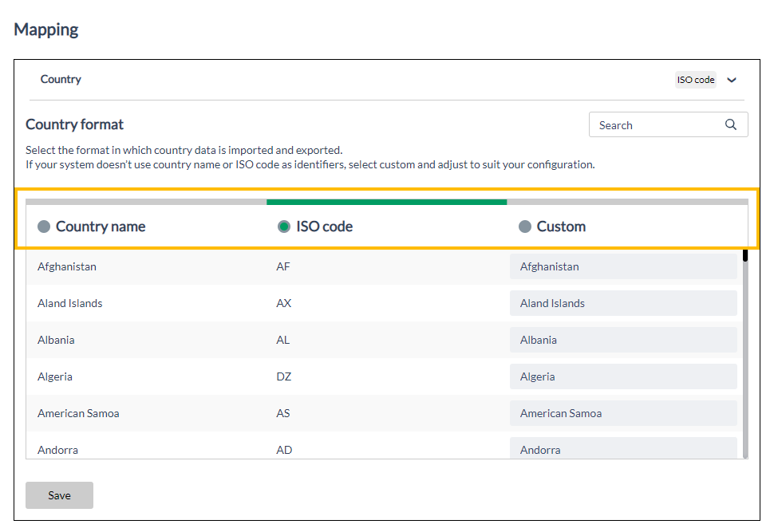Expand the Country section header

pos(61,79)
